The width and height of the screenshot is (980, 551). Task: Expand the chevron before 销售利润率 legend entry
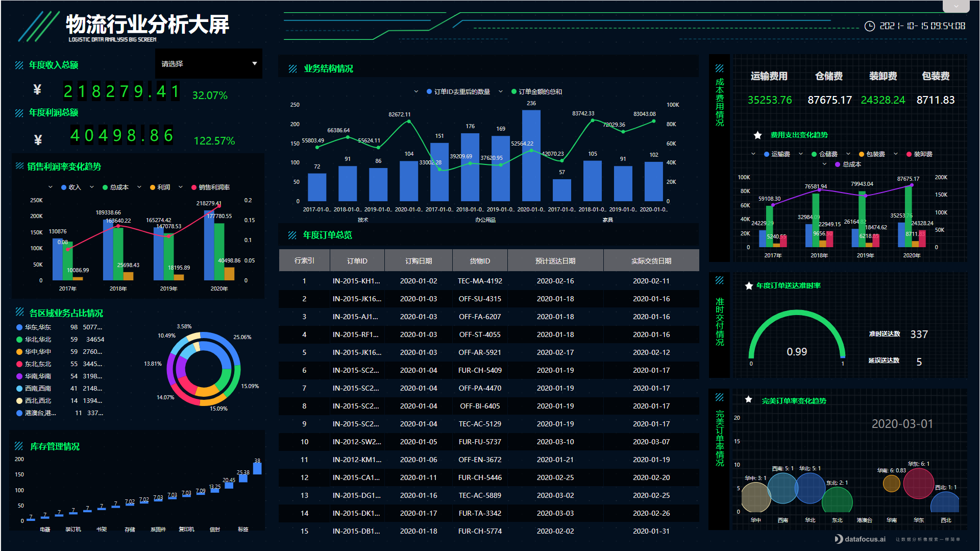[x=181, y=187]
